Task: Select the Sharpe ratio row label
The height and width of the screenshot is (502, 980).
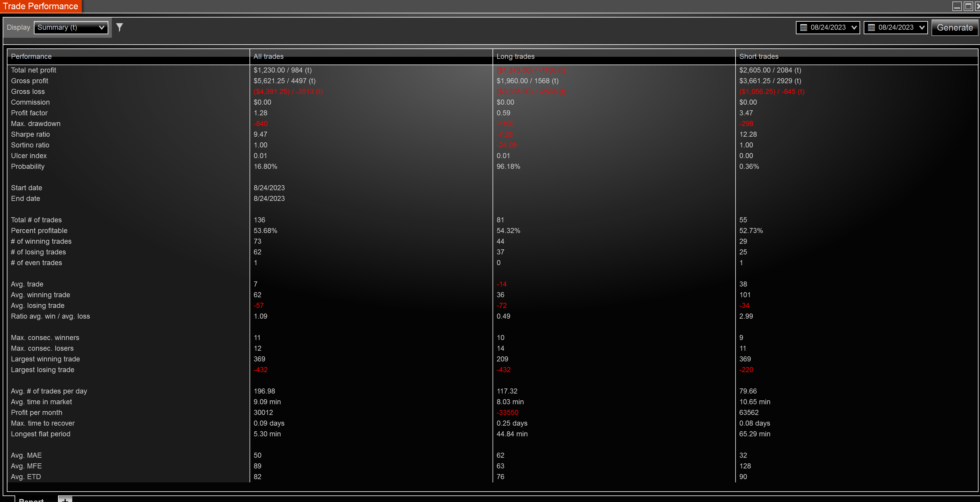Action: (x=30, y=134)
